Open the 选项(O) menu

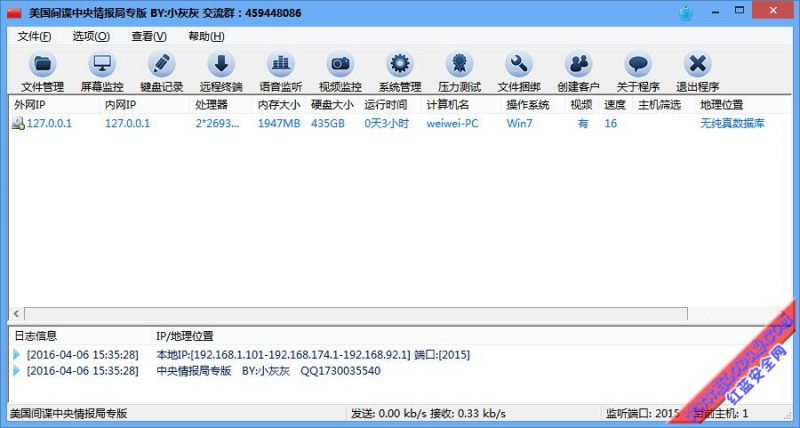click(91, 36)
